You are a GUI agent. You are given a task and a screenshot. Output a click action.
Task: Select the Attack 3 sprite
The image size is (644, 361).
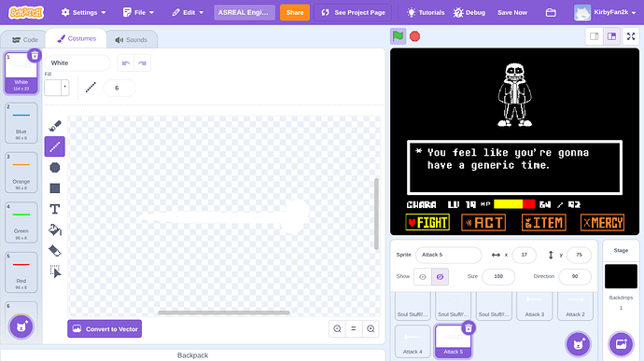[x=535, y=306]
